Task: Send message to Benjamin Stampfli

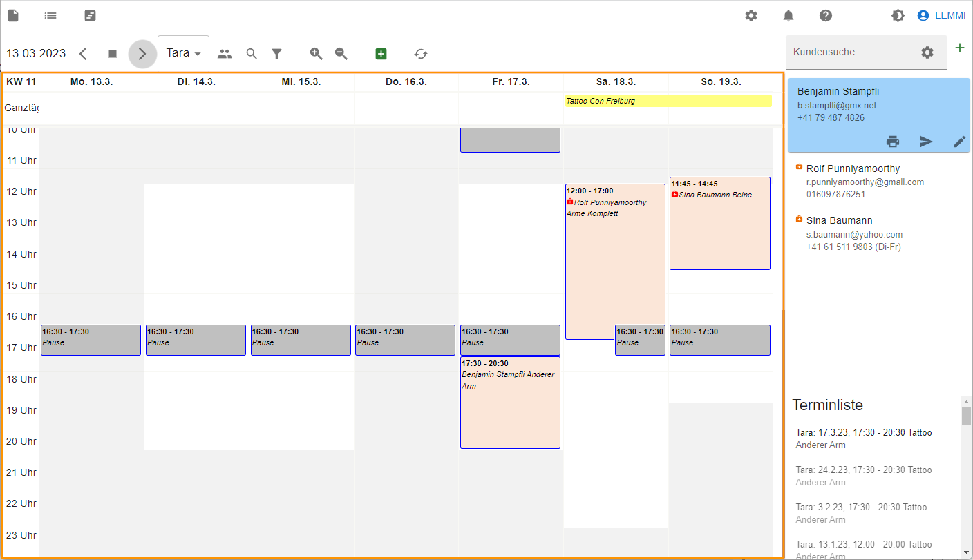Action: [926, 142]
